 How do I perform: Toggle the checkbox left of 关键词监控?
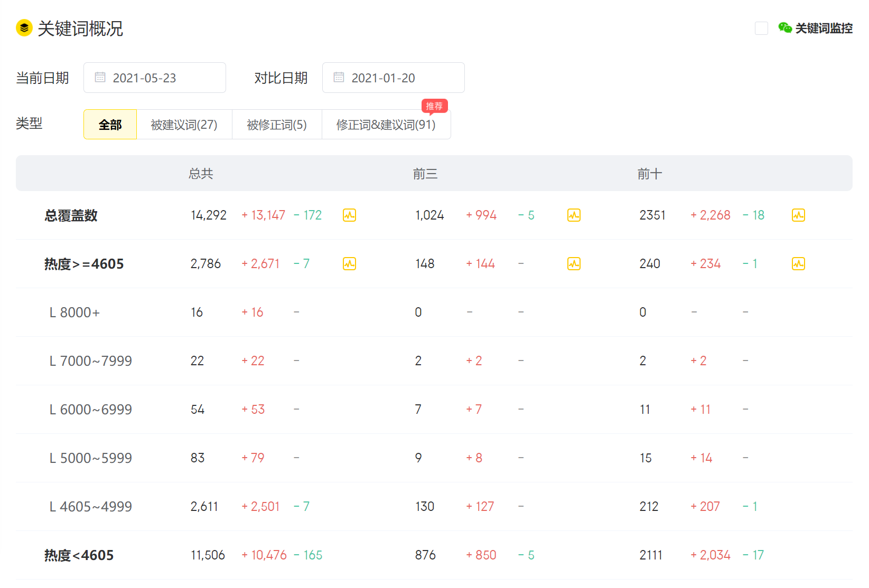click(x=761, y=28)
